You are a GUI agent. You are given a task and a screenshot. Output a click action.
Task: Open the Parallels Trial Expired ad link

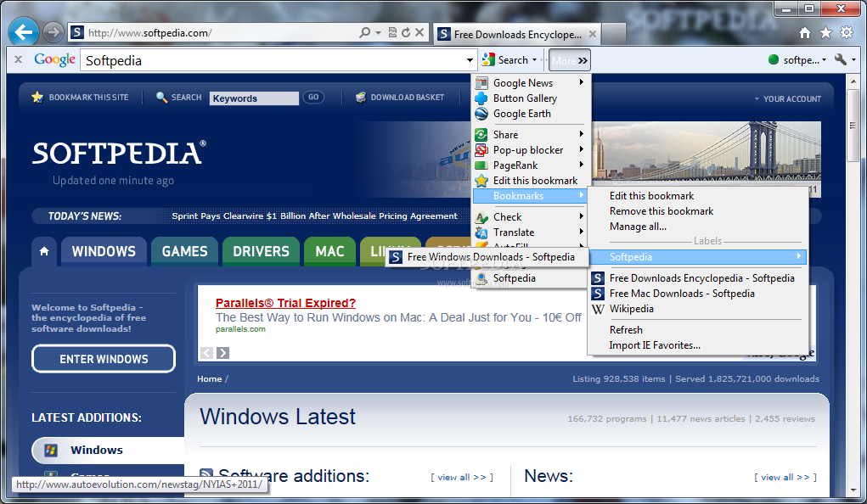[x=285, y=303]
